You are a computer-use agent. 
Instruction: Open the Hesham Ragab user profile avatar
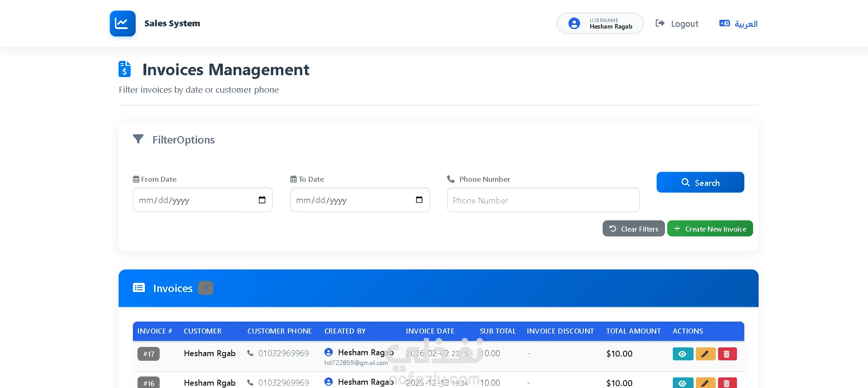(x=574, y=24)
